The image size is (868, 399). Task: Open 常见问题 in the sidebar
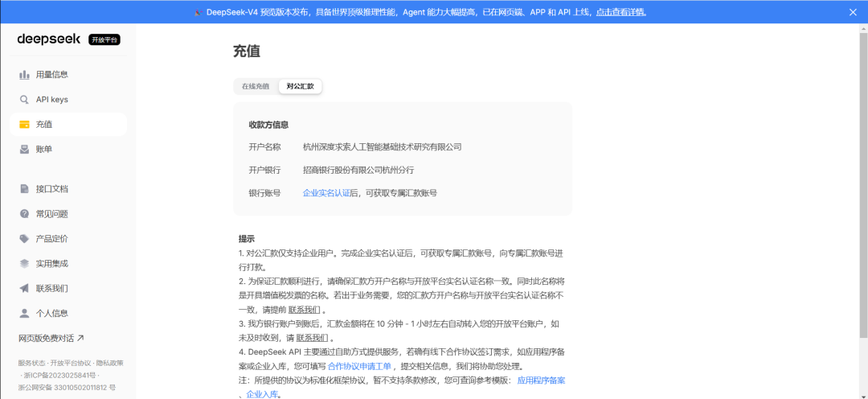tap(68, 214)
